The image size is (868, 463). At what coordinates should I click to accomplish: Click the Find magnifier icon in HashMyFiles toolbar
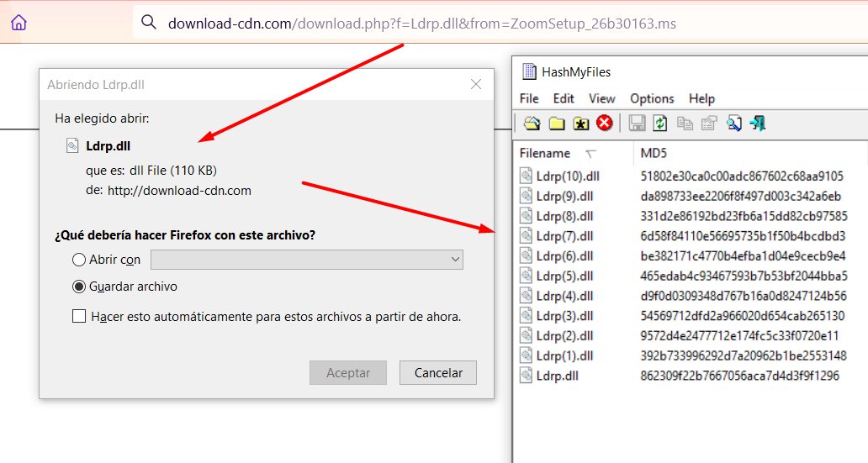point(734,124)
